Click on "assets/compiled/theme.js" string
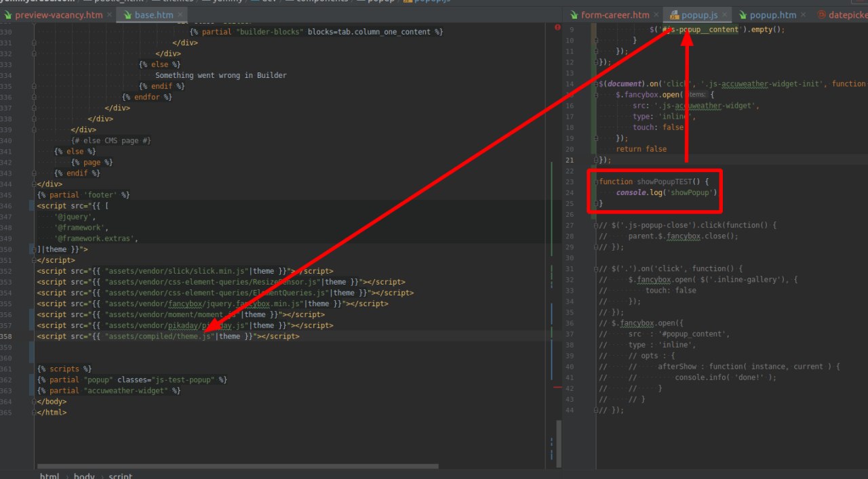 pyautogui.click(x=159, y=336)
